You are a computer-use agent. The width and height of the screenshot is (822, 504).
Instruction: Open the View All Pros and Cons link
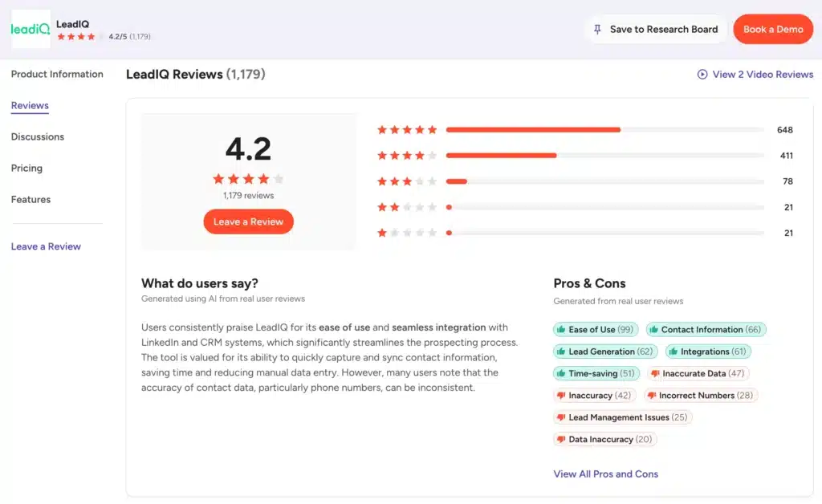[605, 474]
